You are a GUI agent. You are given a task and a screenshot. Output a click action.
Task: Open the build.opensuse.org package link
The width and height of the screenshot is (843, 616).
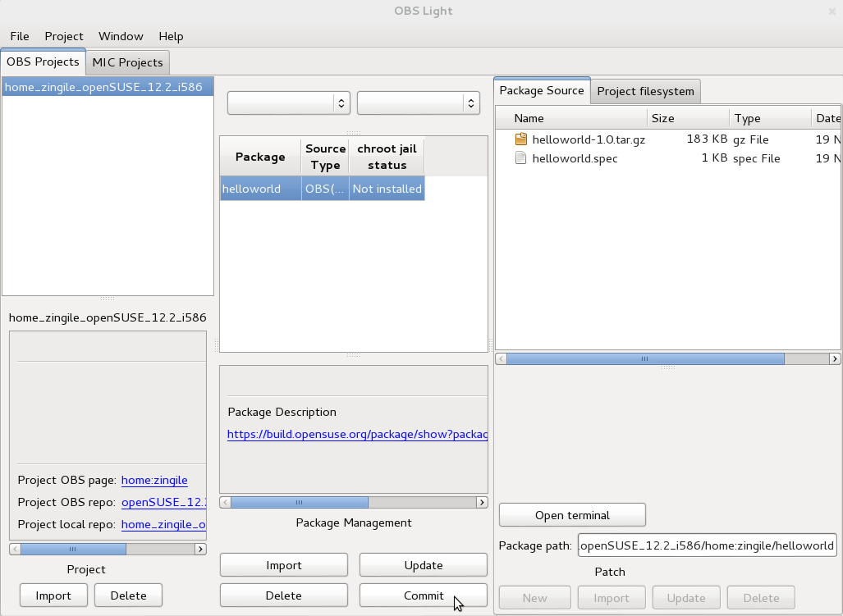[357, 435]
